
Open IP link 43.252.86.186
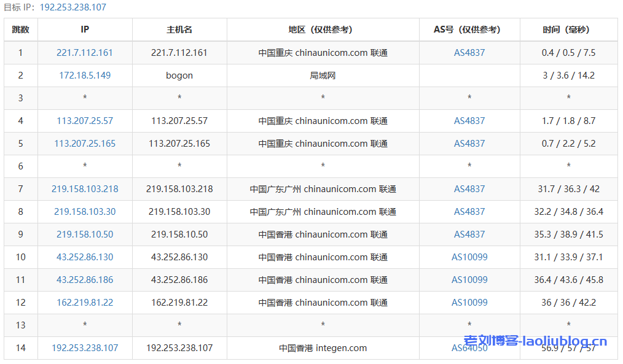[x=85, y=279]
